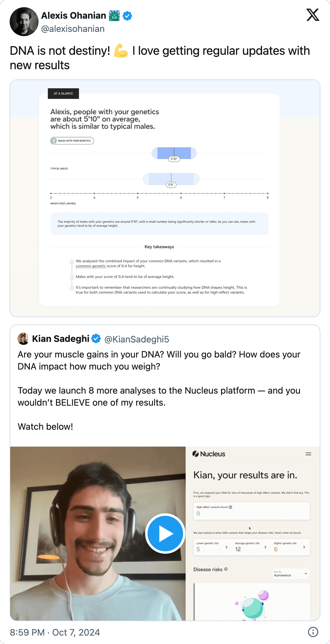
Task: Expand the Lower genetic risk chevron
Action: (226, 547)
